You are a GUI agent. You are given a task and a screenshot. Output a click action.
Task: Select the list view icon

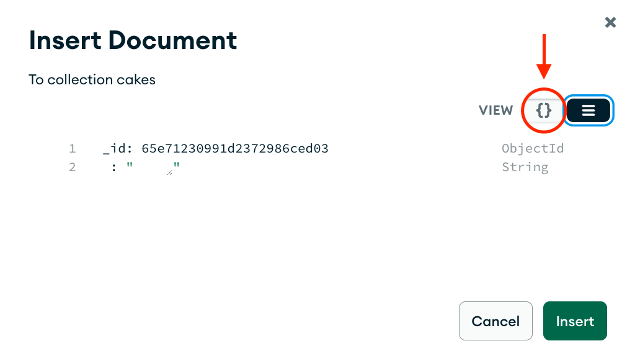[x=588, y=110]
